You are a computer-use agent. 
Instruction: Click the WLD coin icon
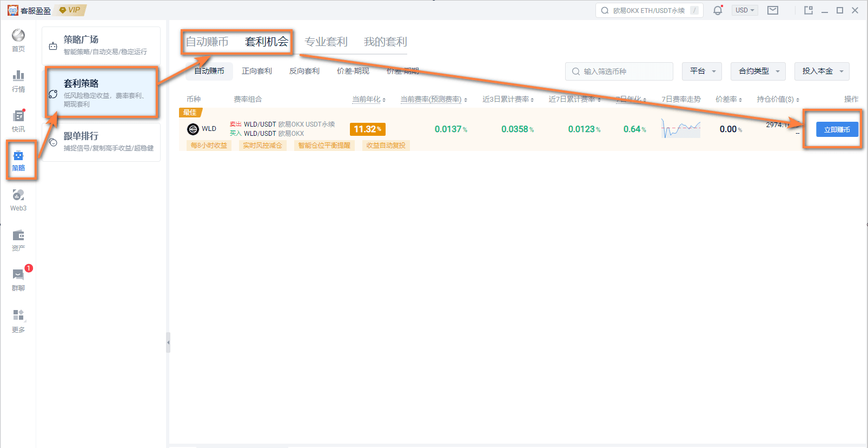(193, 129)
